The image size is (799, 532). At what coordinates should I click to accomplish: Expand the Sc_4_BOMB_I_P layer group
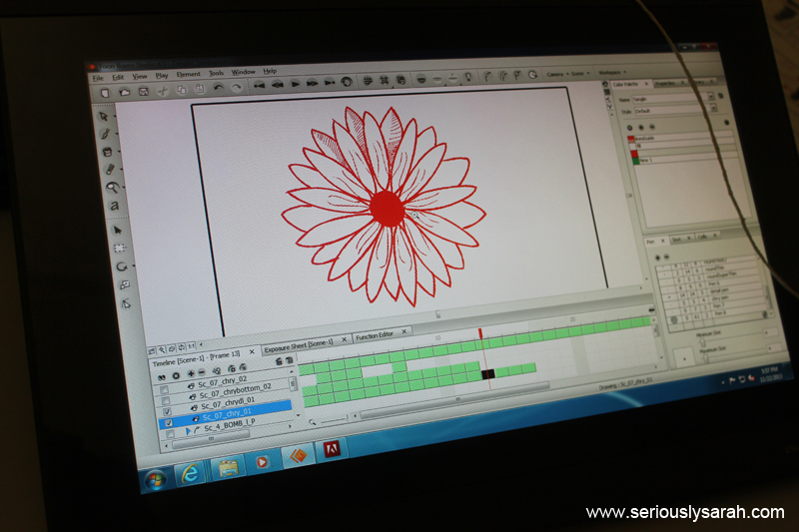(x=187, y=431)
